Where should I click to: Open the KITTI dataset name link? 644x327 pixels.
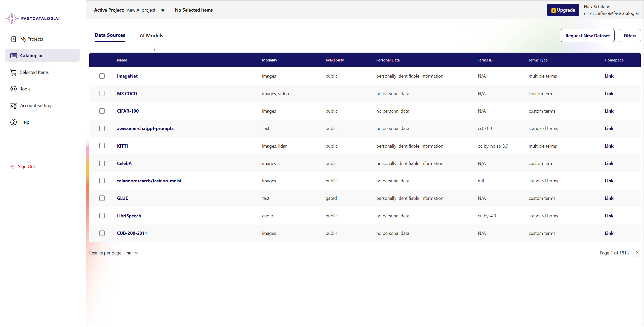[122, 146]
